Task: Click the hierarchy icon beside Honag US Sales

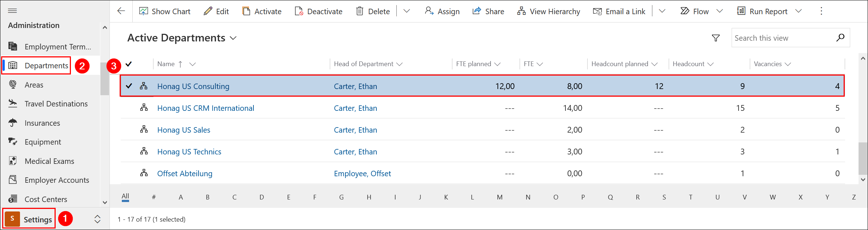Action: tap(144, 130)
